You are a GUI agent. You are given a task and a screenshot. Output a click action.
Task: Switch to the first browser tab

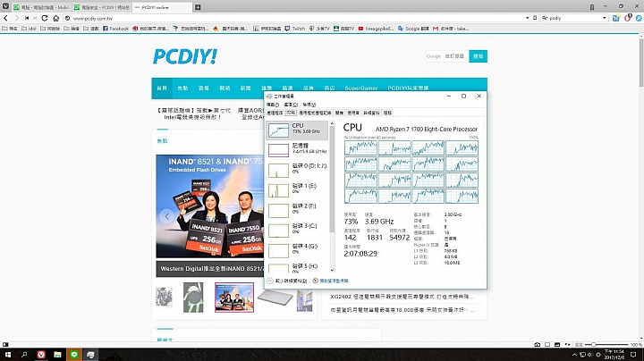point(41,7)
